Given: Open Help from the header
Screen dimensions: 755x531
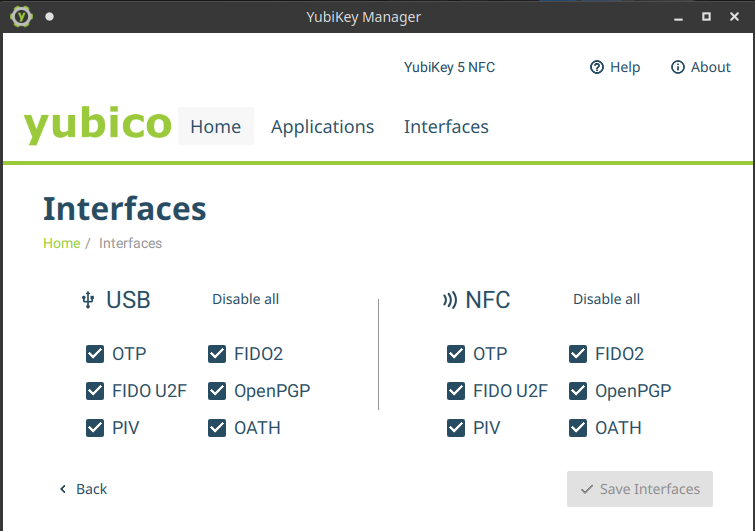Looking at the screenshot, I should (x=615, y=67).
